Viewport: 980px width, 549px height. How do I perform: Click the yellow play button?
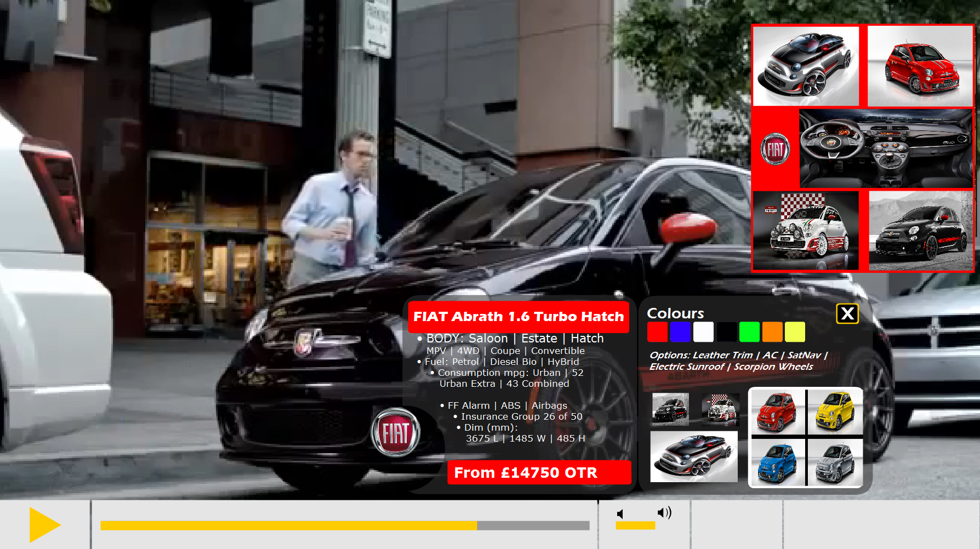click(44, 525)
